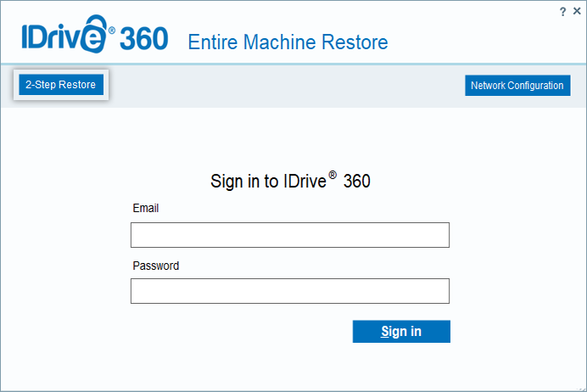Open Network Configuration settings
This screenshot has width=587, height=392.
tap(517, 86)
